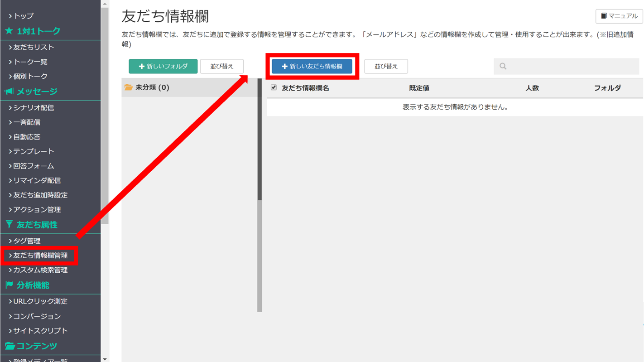Image resolution: width=644 pixels, height=362 pixels.
Task: Open the マニュアル button
Action: 619,16
